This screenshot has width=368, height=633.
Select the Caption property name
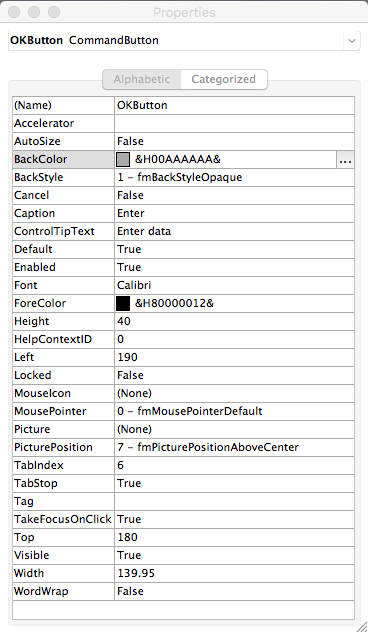(x=63, y=213)
